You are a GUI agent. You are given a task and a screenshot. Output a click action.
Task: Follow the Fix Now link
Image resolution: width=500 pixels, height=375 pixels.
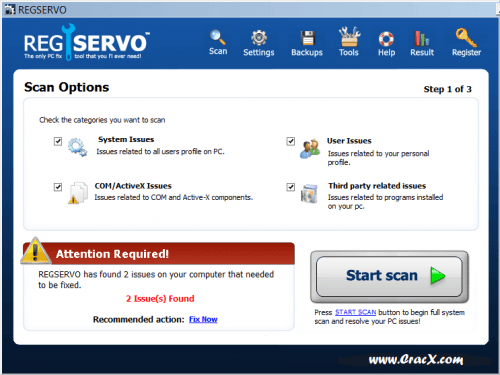(203, 319)
